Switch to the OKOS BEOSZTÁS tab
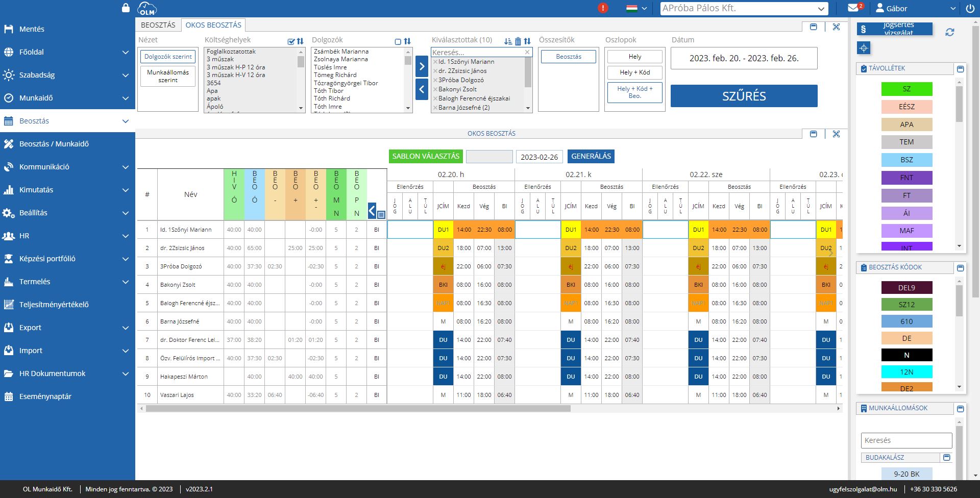980x498 pixels. pos(213,25)
